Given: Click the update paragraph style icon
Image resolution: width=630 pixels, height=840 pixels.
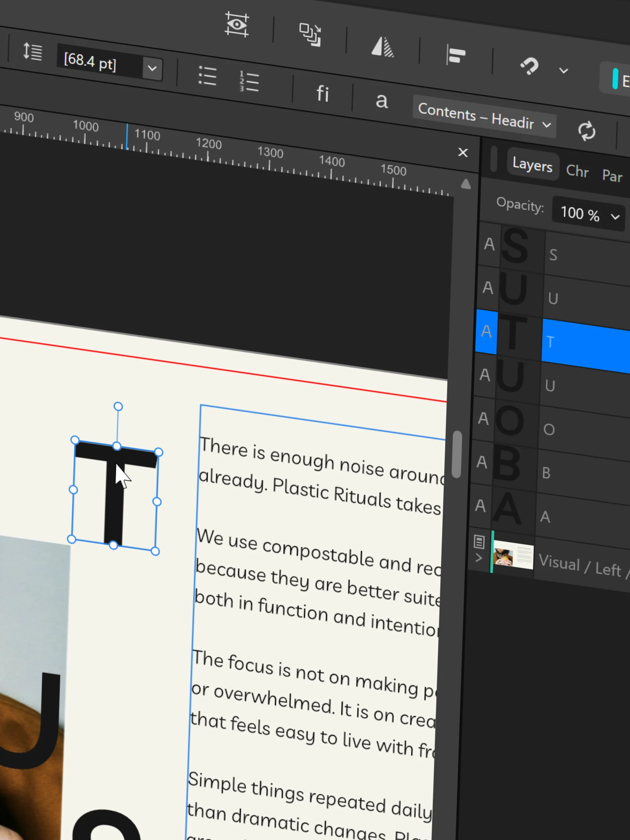Looking at the screenshot, I should (x=587, y=131).
